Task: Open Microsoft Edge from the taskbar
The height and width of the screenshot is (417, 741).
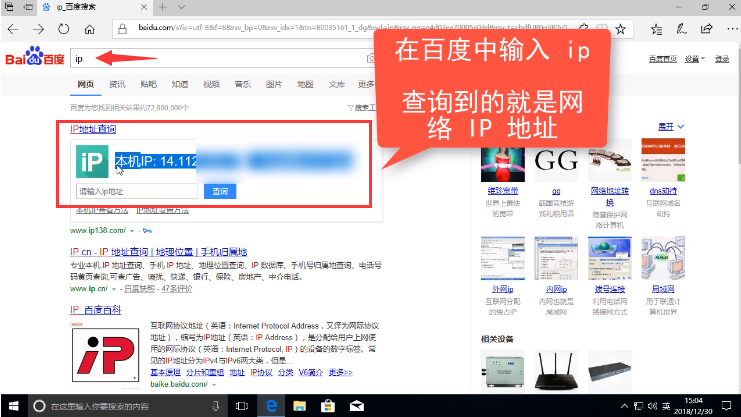Action: [270, 406]
